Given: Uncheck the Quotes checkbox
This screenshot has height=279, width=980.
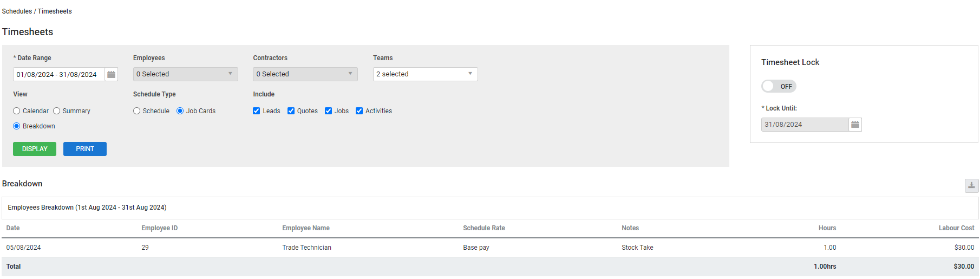Looking at the screenshot, I should point(291,111).
